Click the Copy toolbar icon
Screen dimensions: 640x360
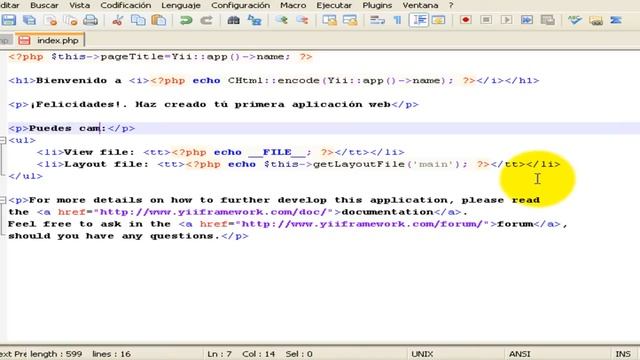138,20
